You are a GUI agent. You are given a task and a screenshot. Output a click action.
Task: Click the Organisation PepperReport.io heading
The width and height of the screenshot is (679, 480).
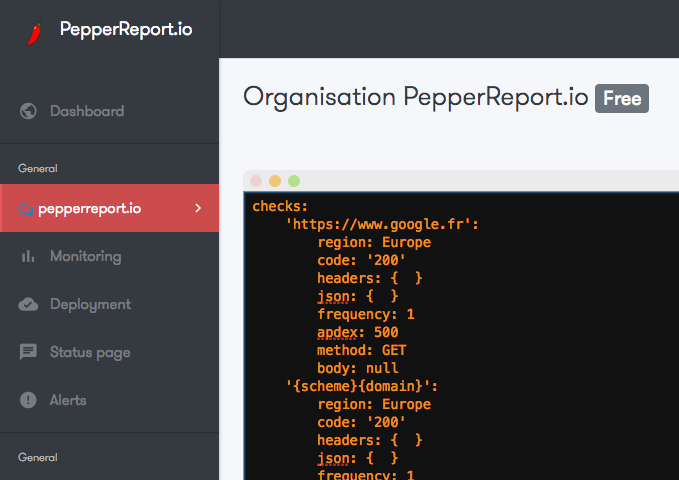(x=416, y=97)
